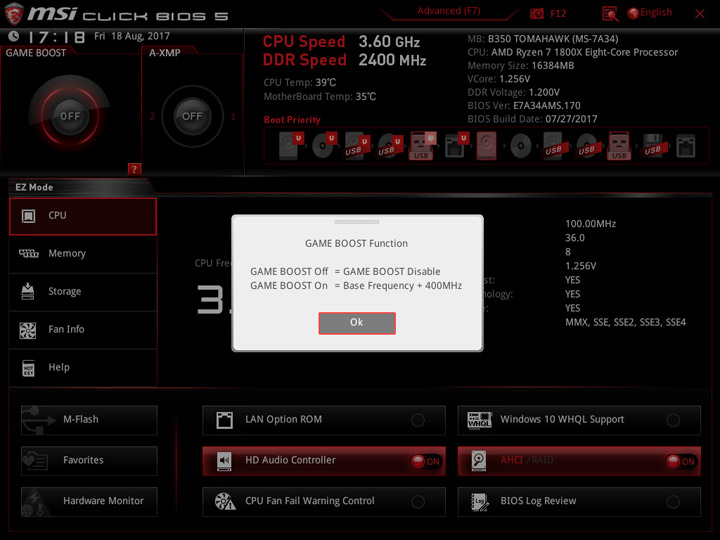Close the BIOS with the red X
The height and width of the screenshot is (540, 720).
(x=700, y=14)
